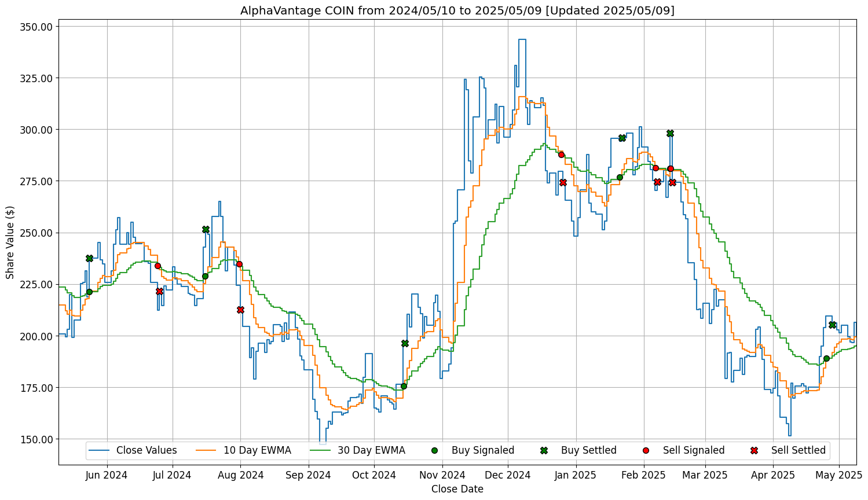Click the green X icon beside Buy Settled
This screenshot has height=500, width=868.
pyautogui.click(x=544, y=451)
